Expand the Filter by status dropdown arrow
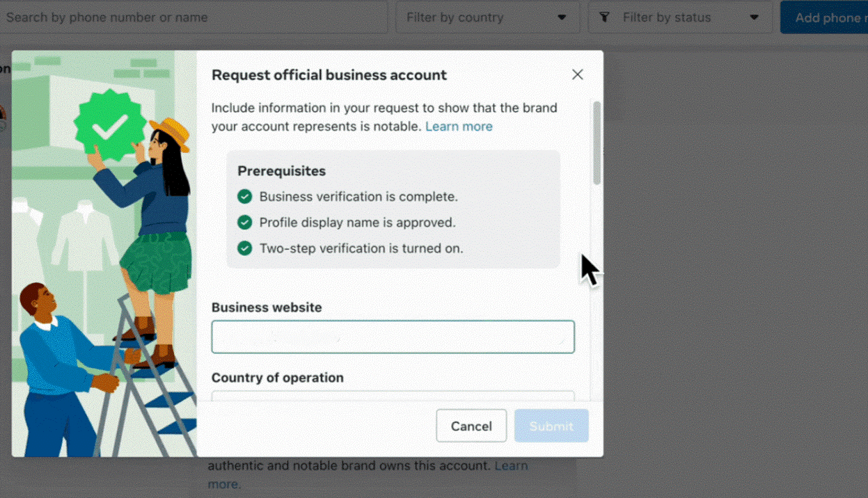This screenshot has height=498, width=868. pos(755,17)
